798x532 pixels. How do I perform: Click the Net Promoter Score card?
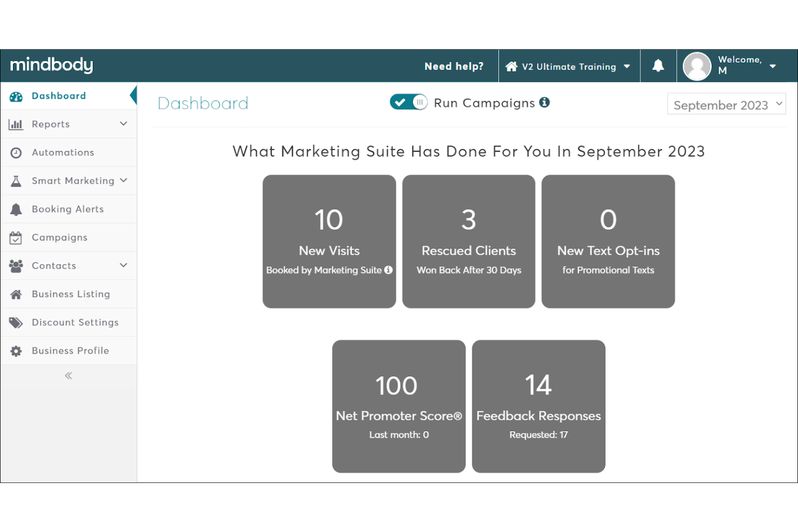point(399,406)
